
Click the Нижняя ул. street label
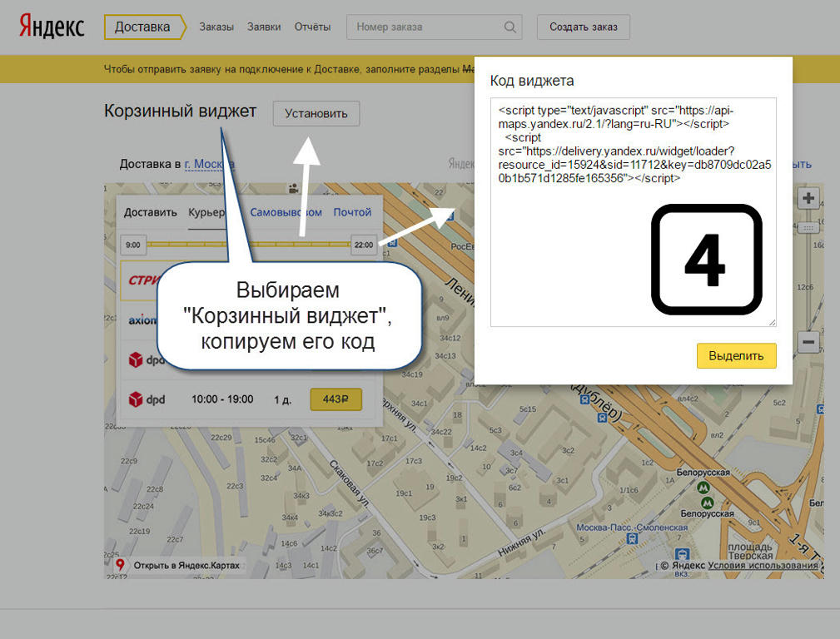click(x=521, y=542)
